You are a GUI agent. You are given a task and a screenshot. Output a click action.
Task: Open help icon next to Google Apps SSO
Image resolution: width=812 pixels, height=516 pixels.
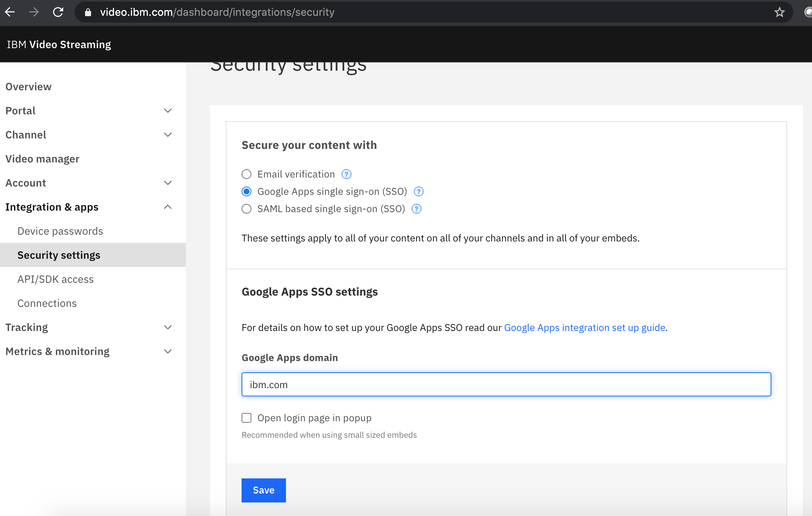418,191
